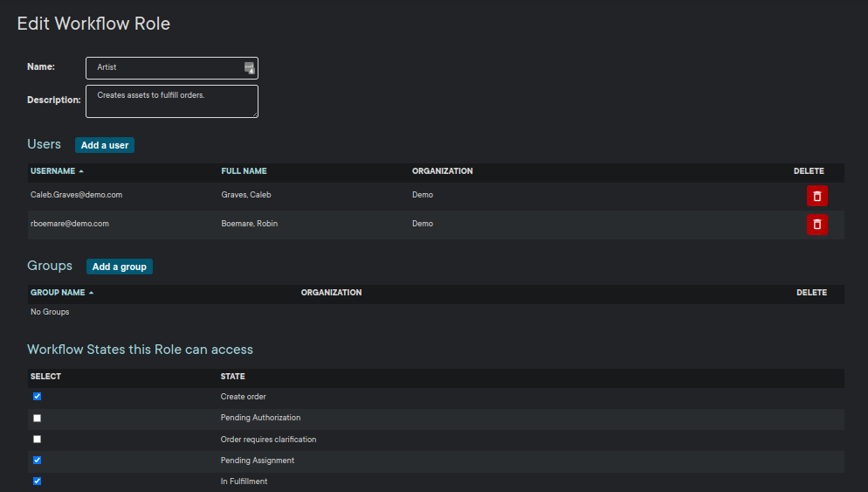
Task: Click the Add a group button
Action: click(120, 267)
